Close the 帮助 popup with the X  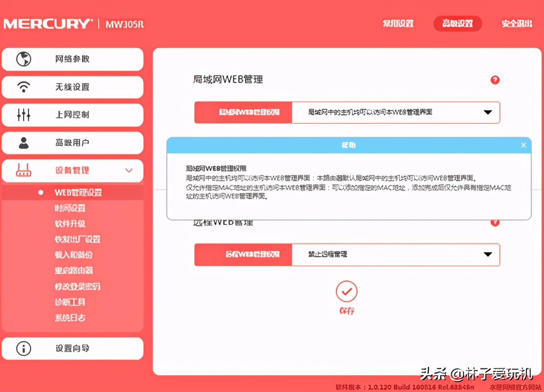pyautogui.click(x=523, y=145)
